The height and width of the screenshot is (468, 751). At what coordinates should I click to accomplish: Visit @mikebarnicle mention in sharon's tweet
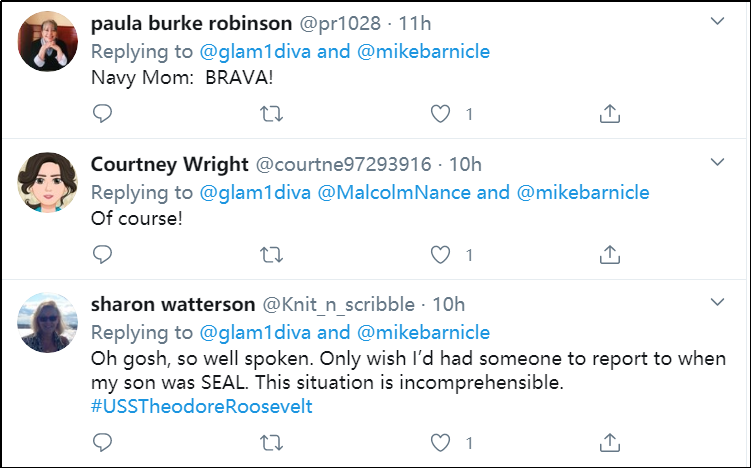point(423,332)
